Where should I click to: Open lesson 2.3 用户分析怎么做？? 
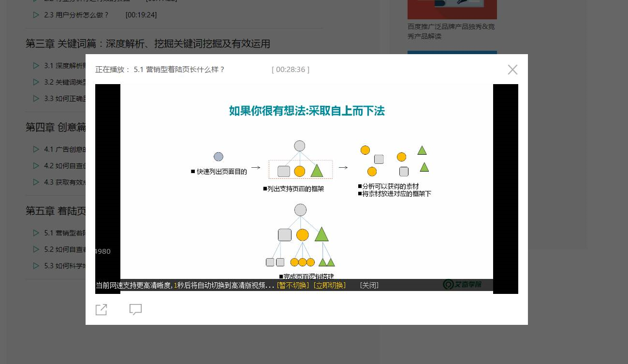(x=76, y=15)
